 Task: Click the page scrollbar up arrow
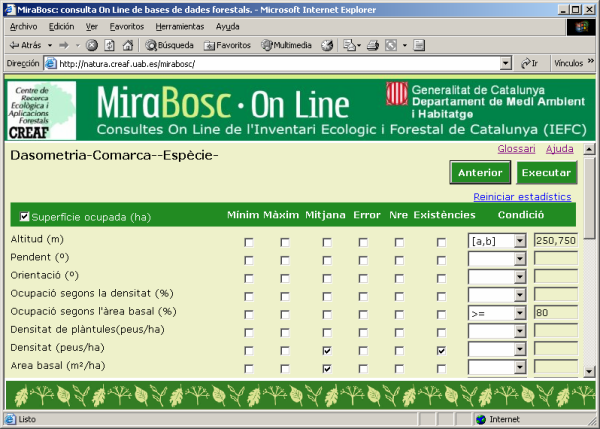click(x=589, y=149)
